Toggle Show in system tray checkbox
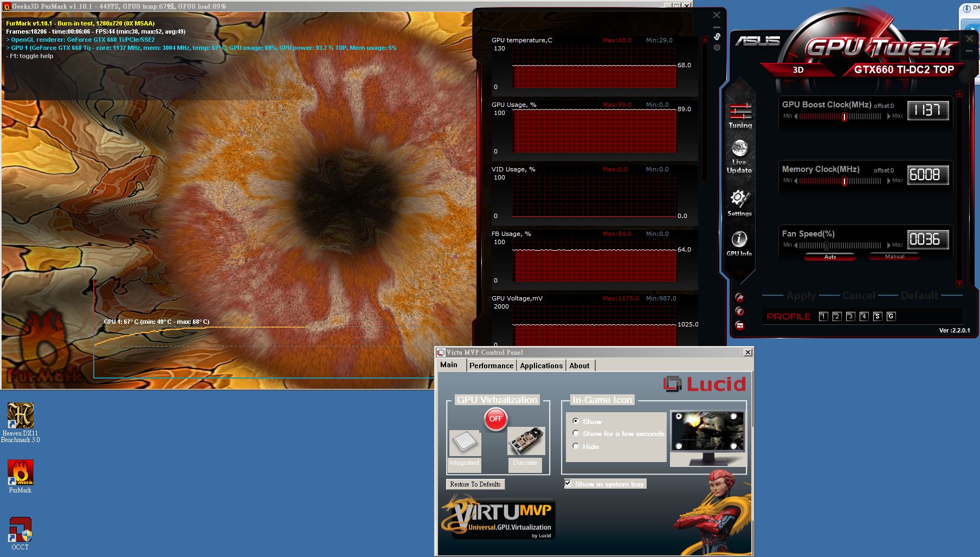 [568, 483]
